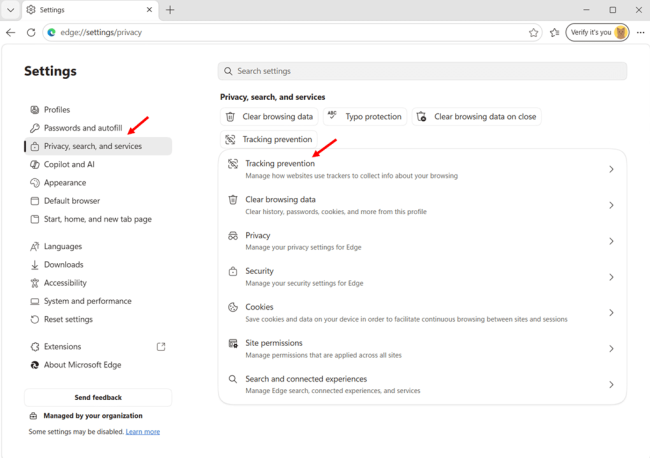Screen dimensions: 650x458
Task: Click the Verify it's you button
Action: tap(597, 32)
